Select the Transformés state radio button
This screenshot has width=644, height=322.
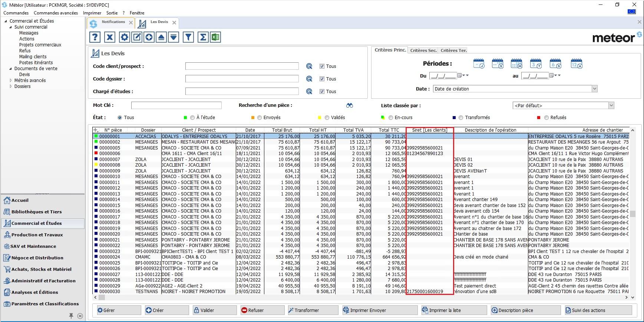tap(461, 118)
